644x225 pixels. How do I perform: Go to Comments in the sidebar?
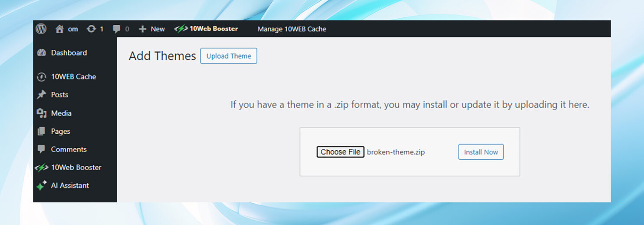pyautogui.click(x=69, y=149)
